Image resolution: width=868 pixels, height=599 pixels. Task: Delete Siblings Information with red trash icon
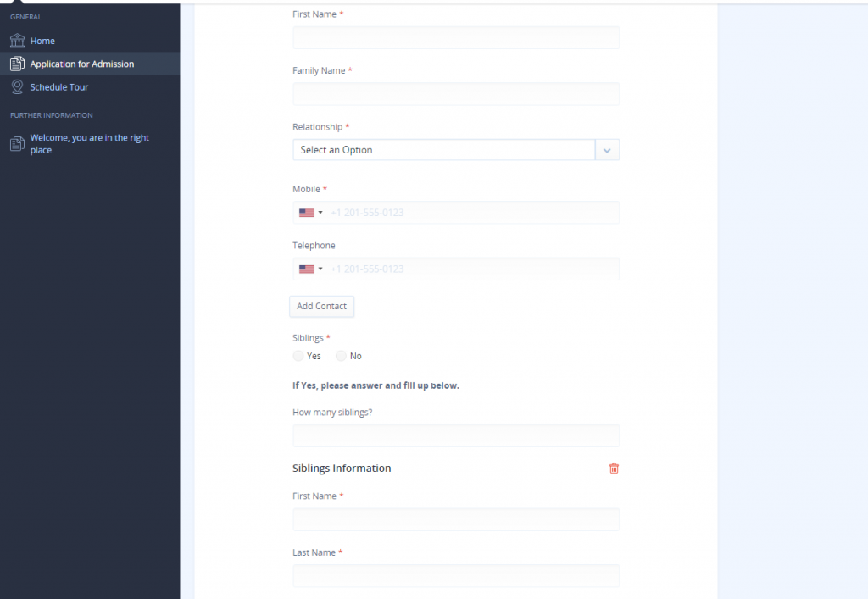tap(614, 469)
